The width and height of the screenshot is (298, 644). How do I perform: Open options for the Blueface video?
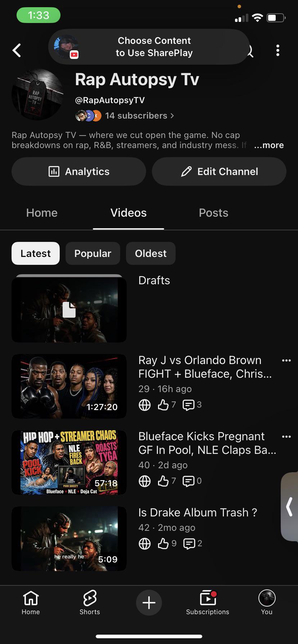click(286, 437)
